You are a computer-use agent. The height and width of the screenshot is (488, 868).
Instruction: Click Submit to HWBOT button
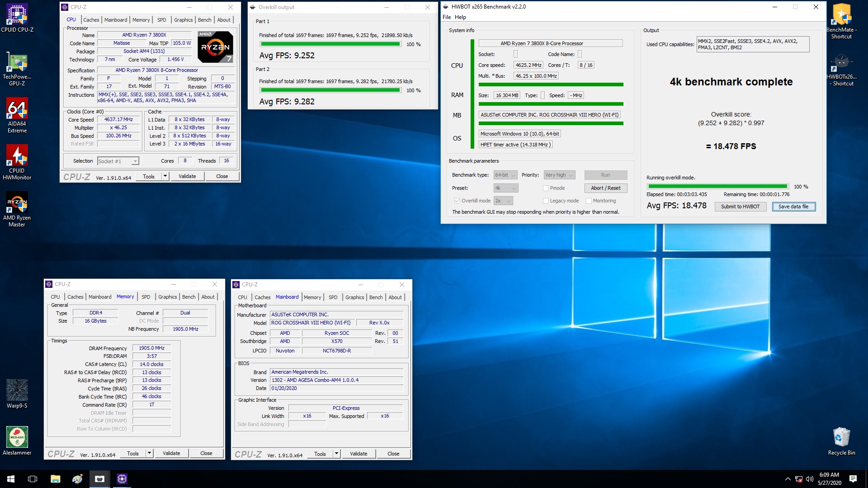(740, 206)
